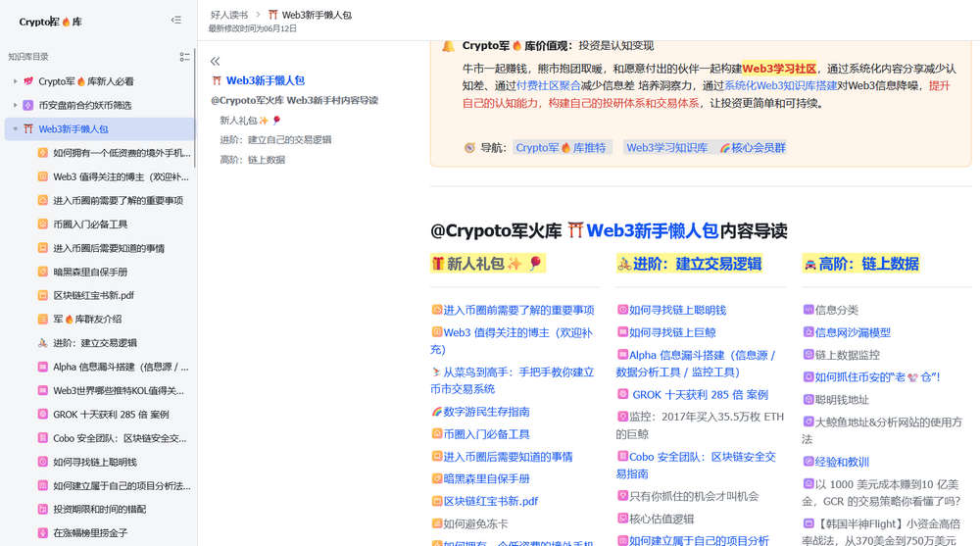This screenshot has width=980, height=546.
Task: Open content link Web3 值得关注的博主
Action: (x=512, y=341)
